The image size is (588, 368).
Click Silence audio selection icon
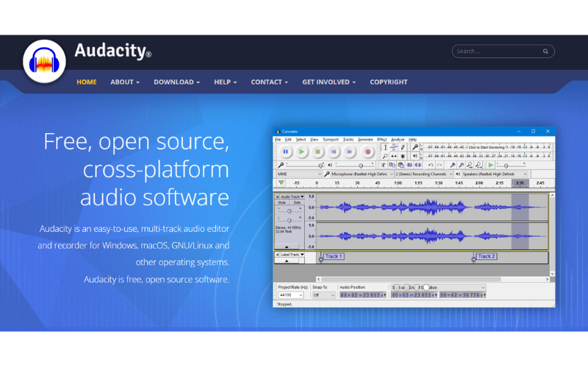pyautogui.click(x=417, y=165)
